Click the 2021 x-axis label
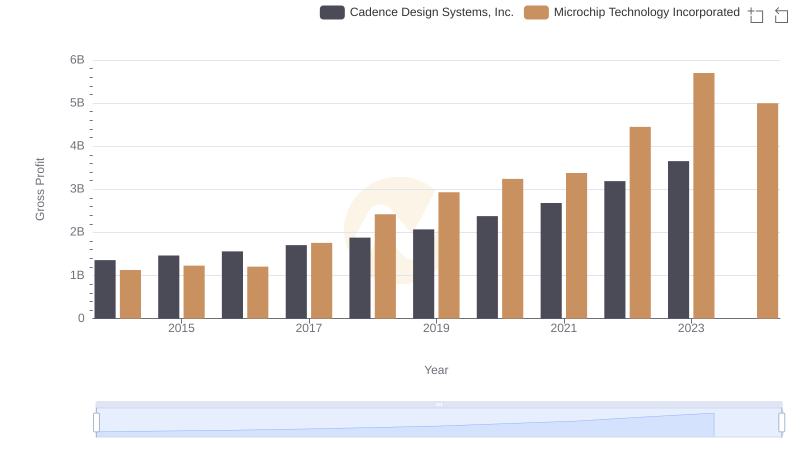This screenshot has width=800, height=461. pos(563,328)
